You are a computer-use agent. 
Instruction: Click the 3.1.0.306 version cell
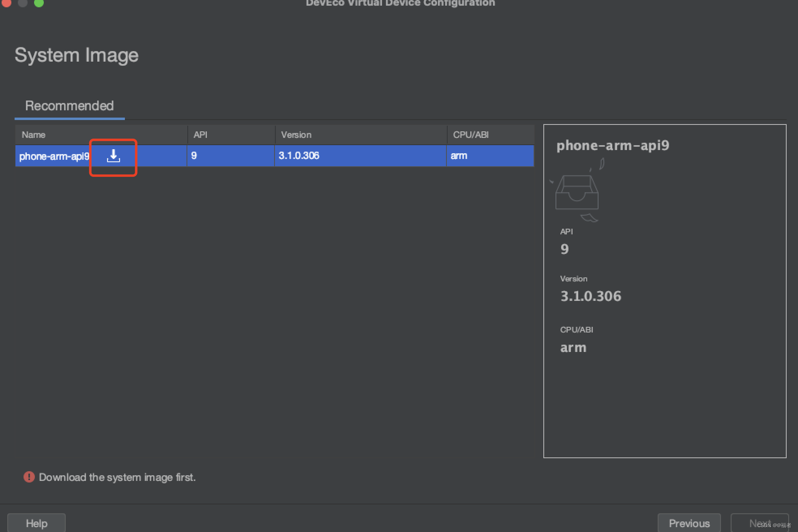pos(299,156)
